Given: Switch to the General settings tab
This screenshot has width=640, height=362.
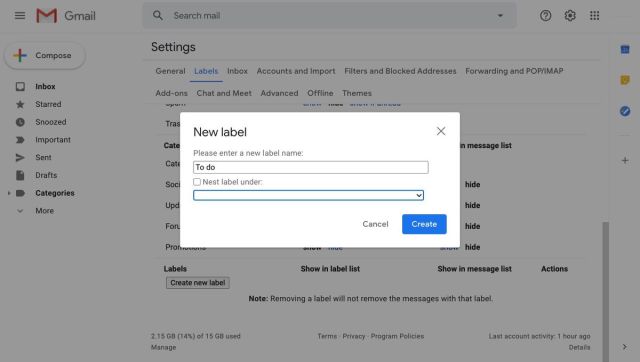Looking at the screenshot, I should 170,71.
